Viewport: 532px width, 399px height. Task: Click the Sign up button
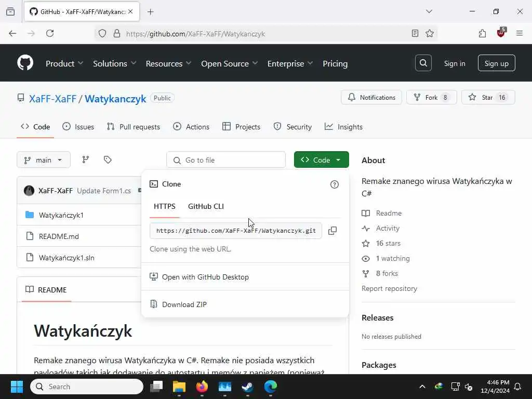click(496, 63)
